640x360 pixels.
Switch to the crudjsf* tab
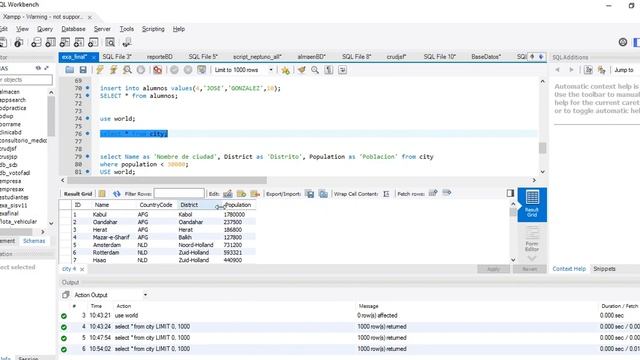(396, 57)
